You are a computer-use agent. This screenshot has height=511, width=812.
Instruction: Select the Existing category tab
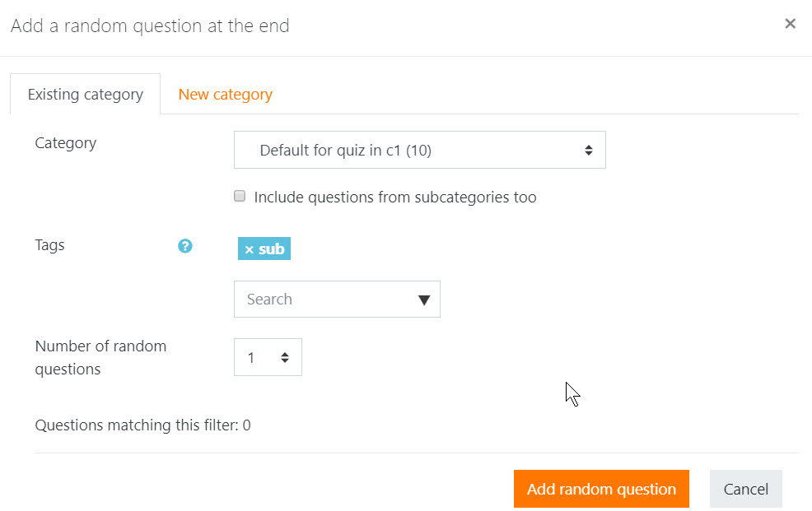86,95
